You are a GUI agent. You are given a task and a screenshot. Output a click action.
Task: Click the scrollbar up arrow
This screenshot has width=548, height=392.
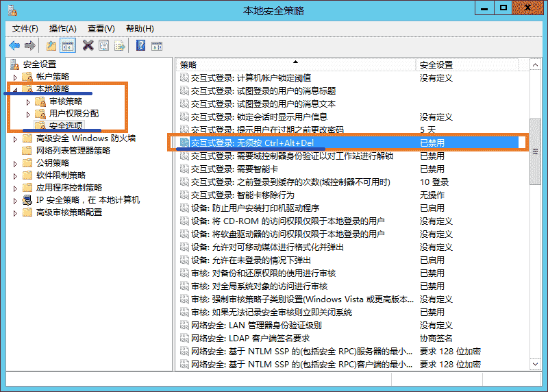coord(535,65)
